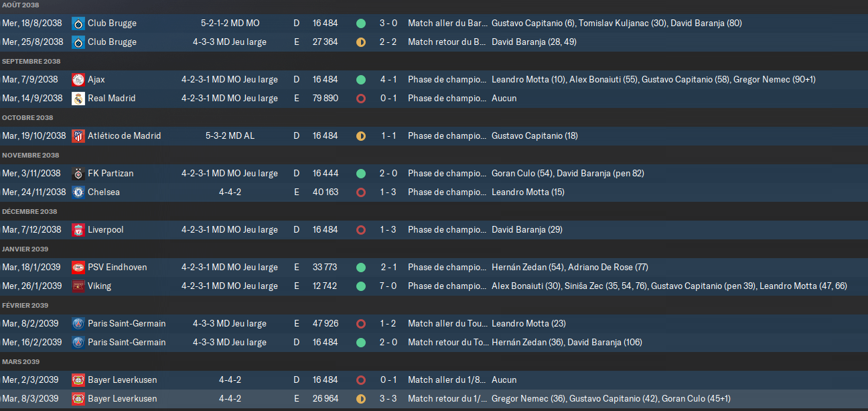Click red loss indicator for Liverpool match
This screenshot has width=868, height=411.
[361, 229]
